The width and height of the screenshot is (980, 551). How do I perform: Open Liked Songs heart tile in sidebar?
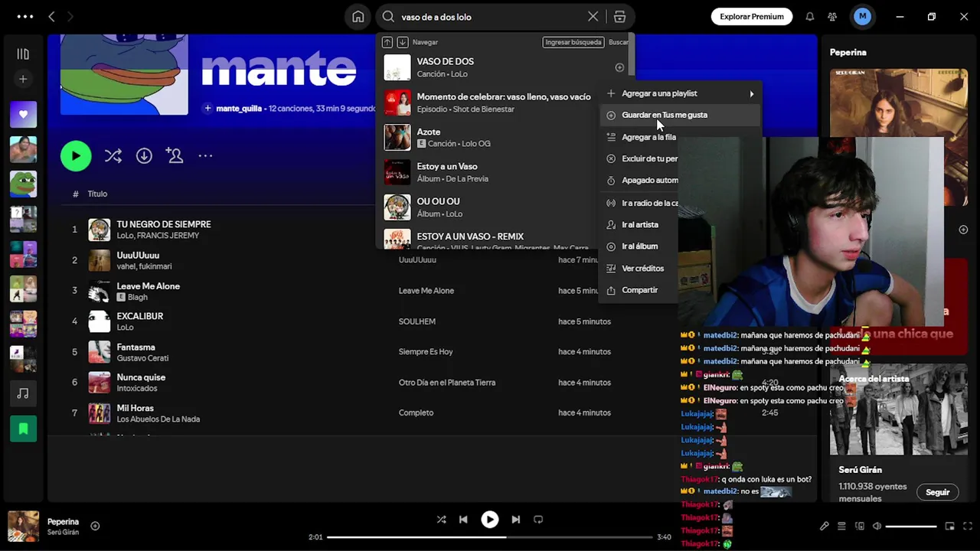click(x=23, y=114)
